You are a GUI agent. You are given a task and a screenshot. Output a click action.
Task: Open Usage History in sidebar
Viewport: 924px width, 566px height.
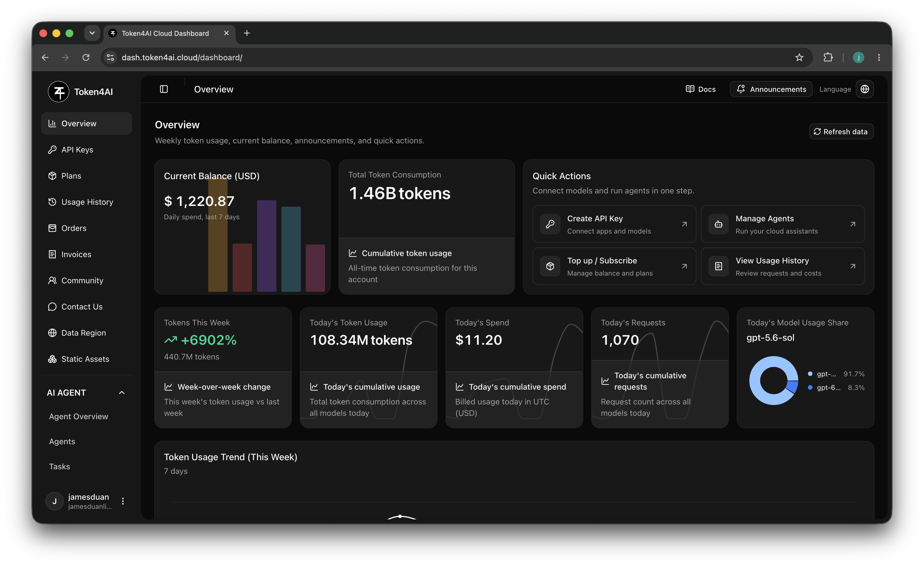[x=86, y=202]
